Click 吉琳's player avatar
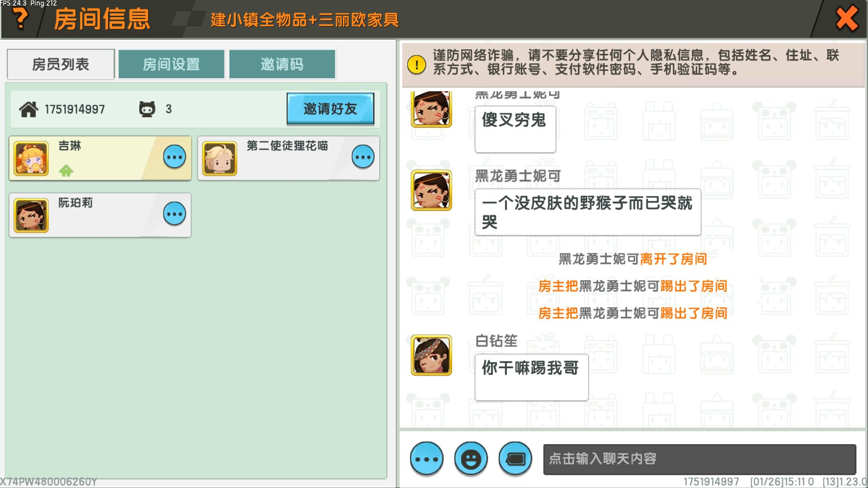Screen dimensions: 868x488 31,159
